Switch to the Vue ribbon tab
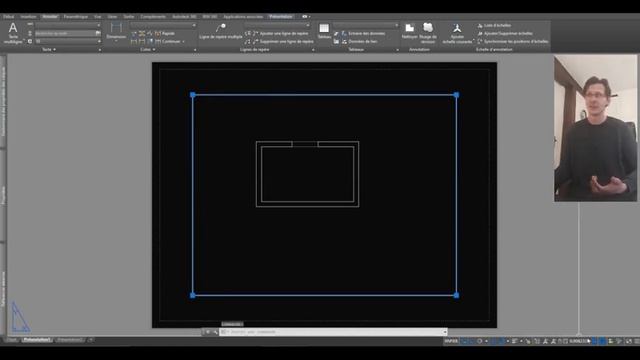 98,17
